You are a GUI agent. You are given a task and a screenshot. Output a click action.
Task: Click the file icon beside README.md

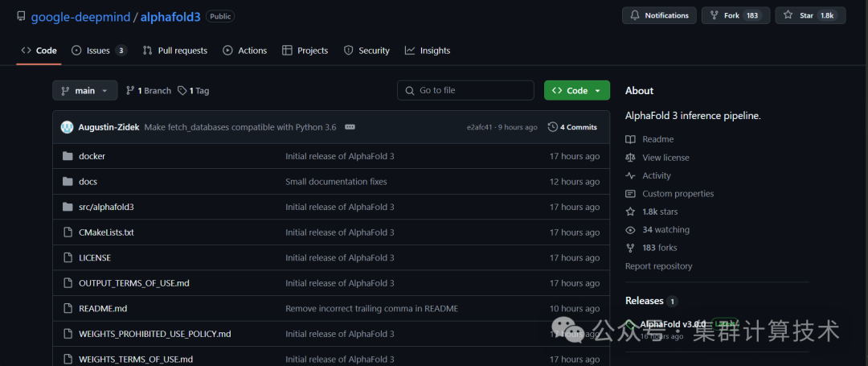[68, 308]
